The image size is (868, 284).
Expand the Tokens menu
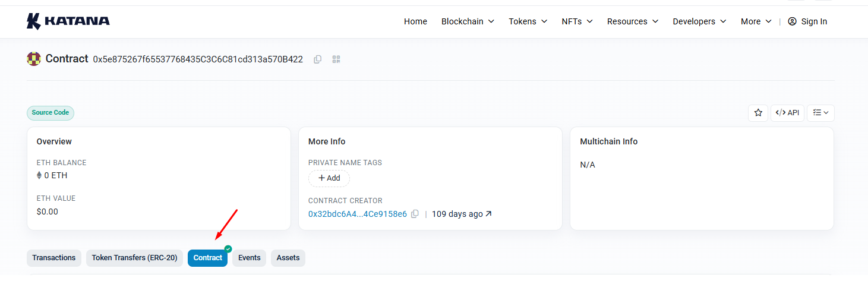tap(528, 21)
